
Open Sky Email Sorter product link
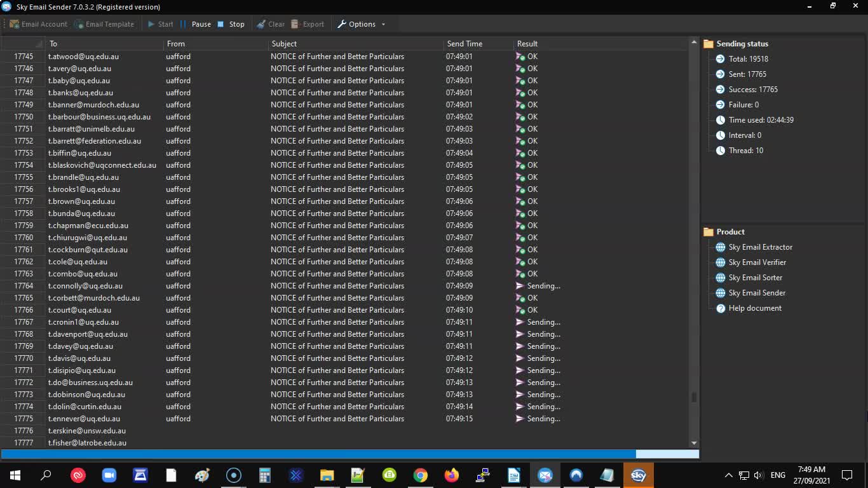pyautogui.click(x=756, y=278)
